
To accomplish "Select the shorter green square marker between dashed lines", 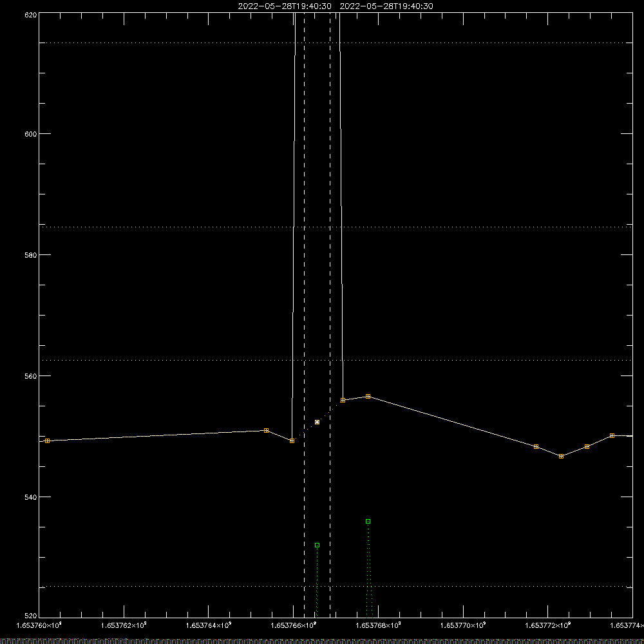I will click(x=317, y=545).
